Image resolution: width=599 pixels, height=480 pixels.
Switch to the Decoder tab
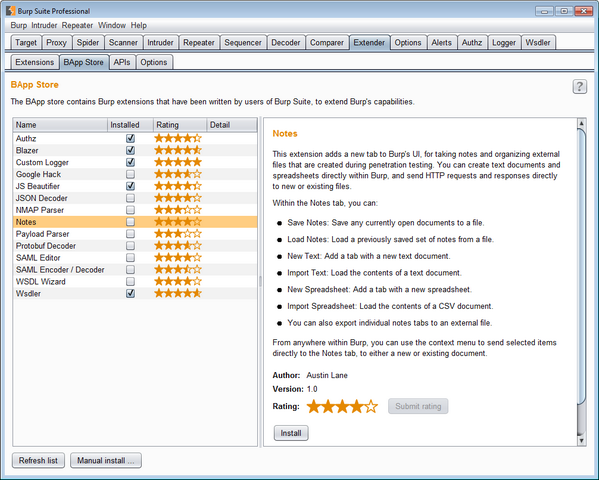pos(285,42)
